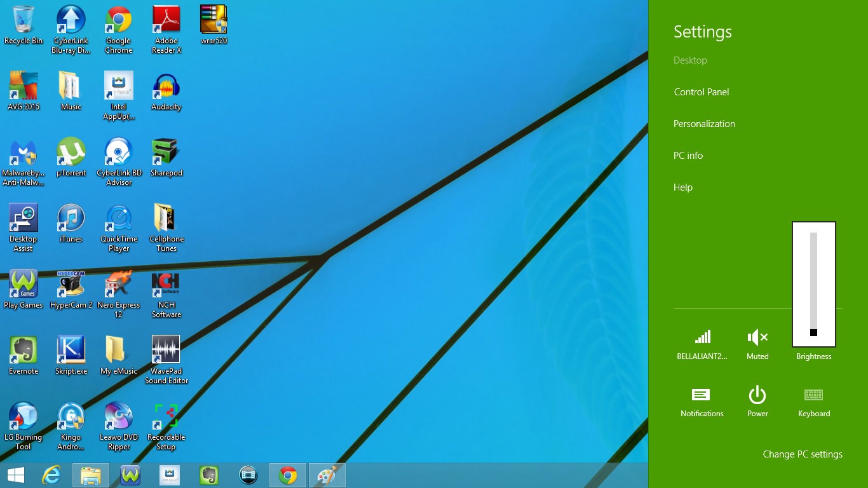
Task: Open Notifications options
Action: (x=702, y=402)
